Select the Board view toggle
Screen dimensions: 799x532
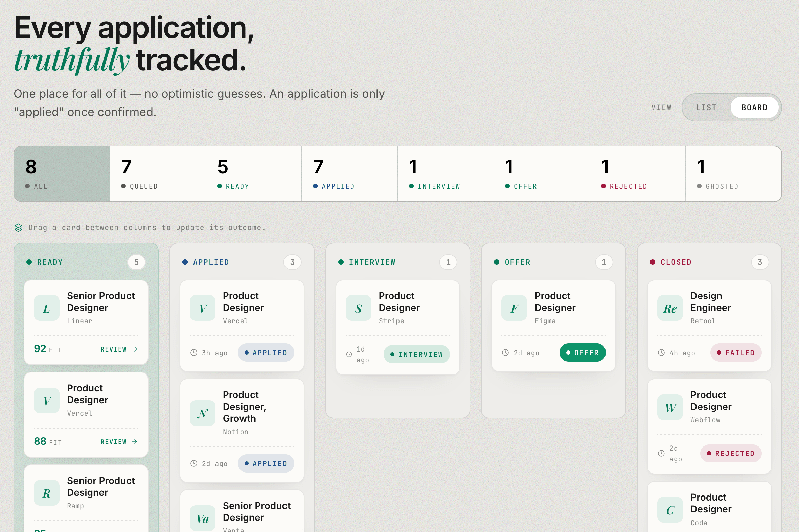754,107
